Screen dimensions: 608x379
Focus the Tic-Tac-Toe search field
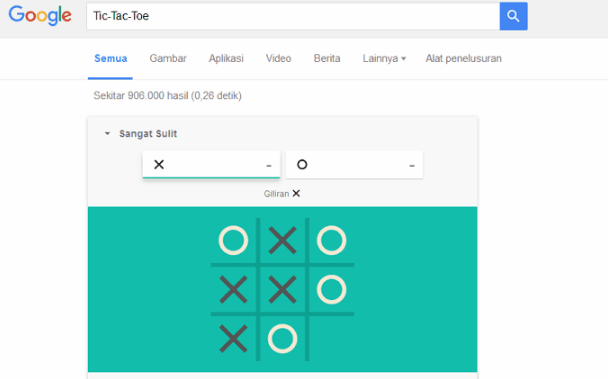(x=293, y=16)
